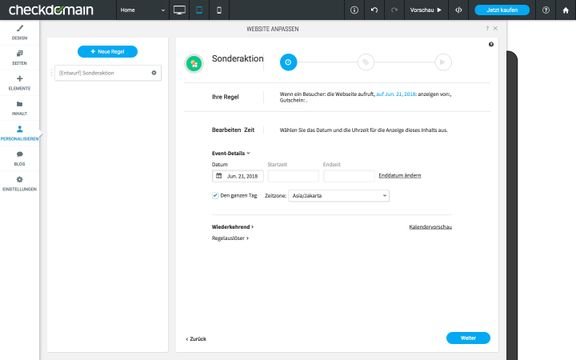Click the small help icon in rule panel corner
Screen dimensions: 576x360
(x=491, y=44)
